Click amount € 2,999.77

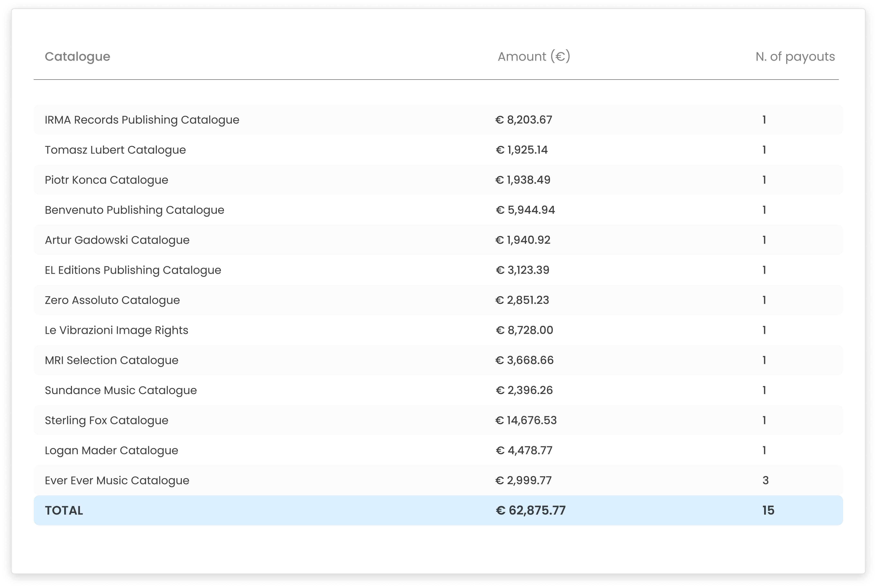click(x=523, y=480)
